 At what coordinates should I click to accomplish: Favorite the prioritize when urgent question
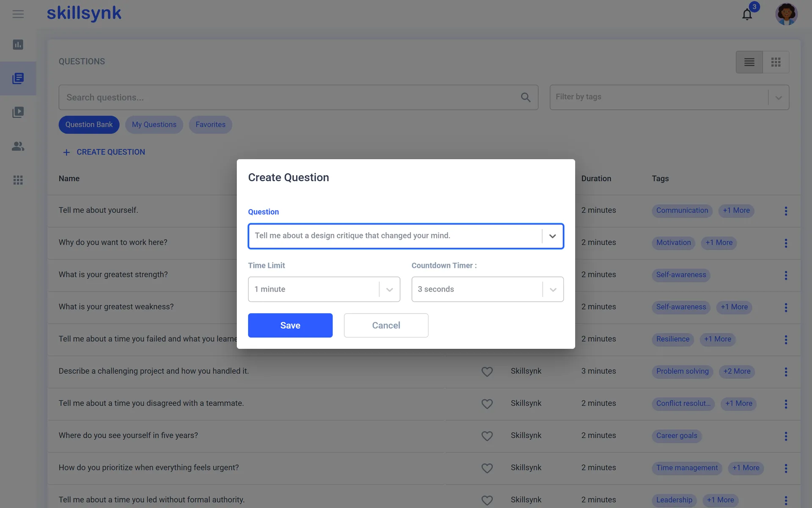[x=487, y=468]
